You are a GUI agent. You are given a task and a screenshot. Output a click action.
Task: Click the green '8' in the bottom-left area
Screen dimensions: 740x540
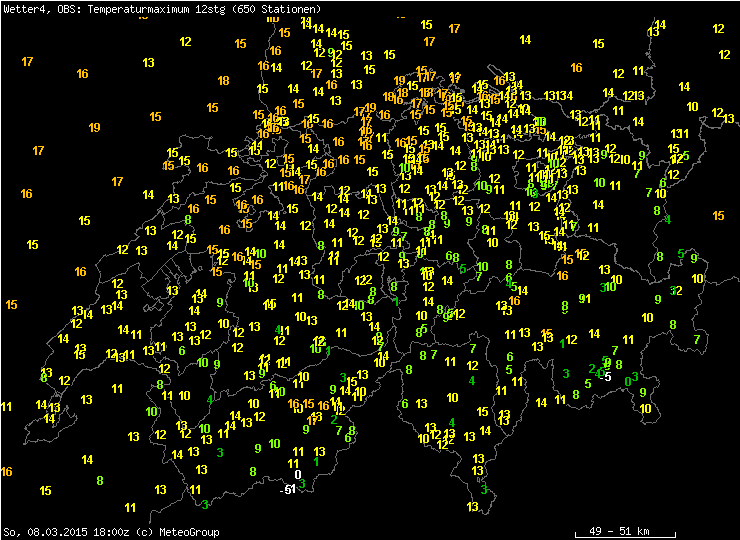coord(99,480)
